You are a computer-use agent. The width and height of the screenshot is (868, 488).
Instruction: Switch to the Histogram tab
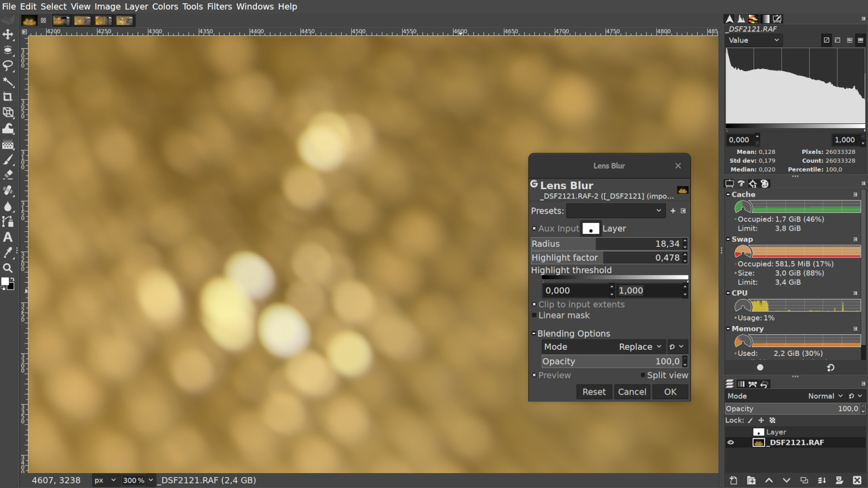pyautogui.click(x=741, y=19)
